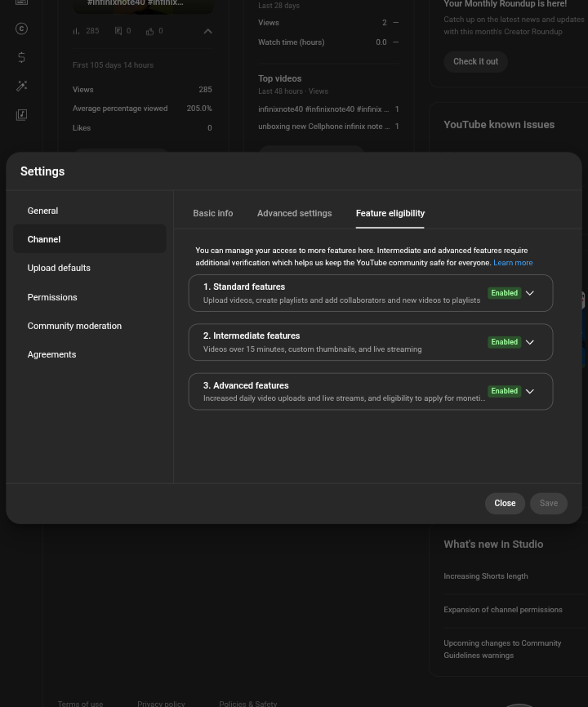Open Permissions settings
588x707 pixels.
pyautogui.click(x=90, y=297)
